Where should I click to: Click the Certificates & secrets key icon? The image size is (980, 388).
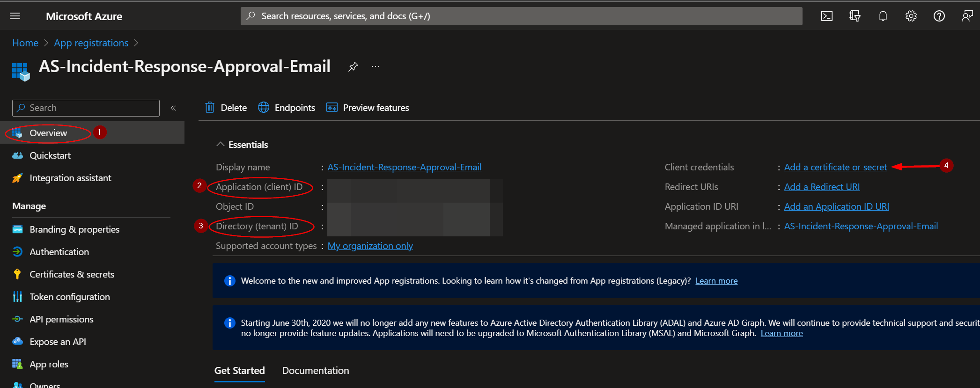click(17, 274)
